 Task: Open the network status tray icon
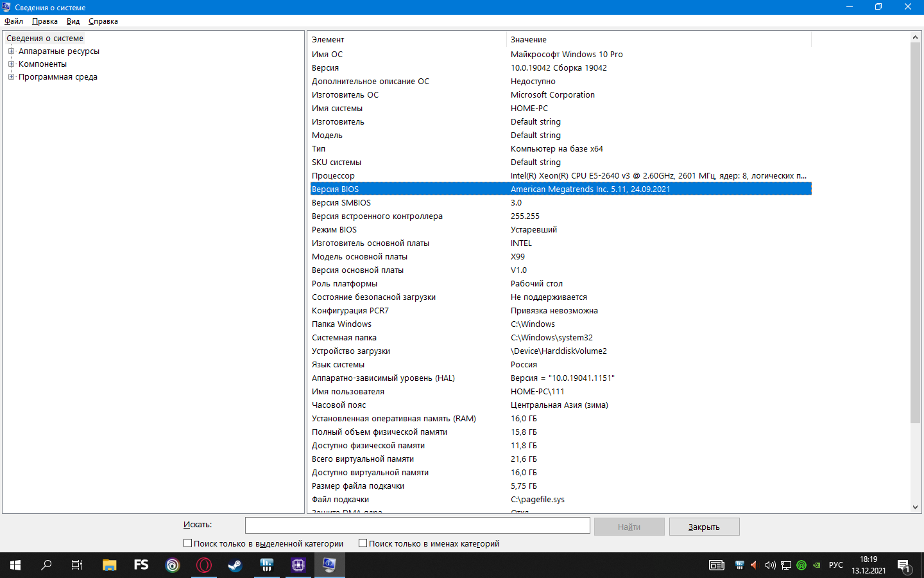point(786,565)
